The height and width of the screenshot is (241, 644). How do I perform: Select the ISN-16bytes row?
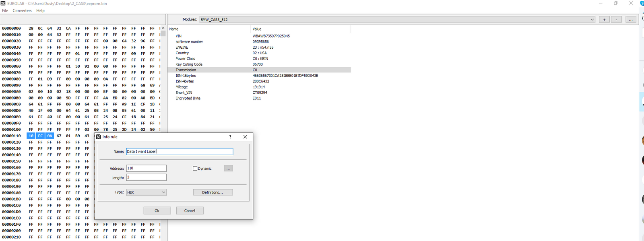[259, 75]
